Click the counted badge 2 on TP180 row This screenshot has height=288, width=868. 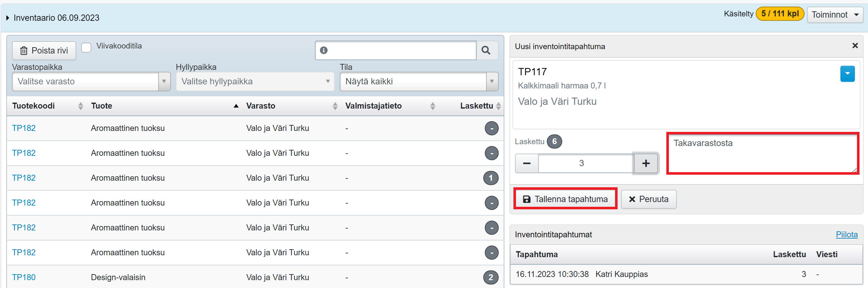pos(490,277)
